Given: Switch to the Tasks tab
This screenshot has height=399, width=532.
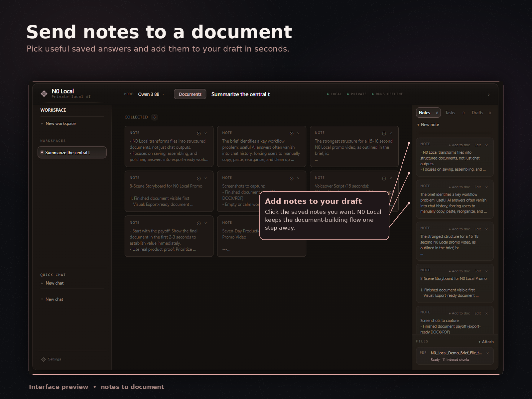Looking at the screenshot, I should (x=455, y=113).
